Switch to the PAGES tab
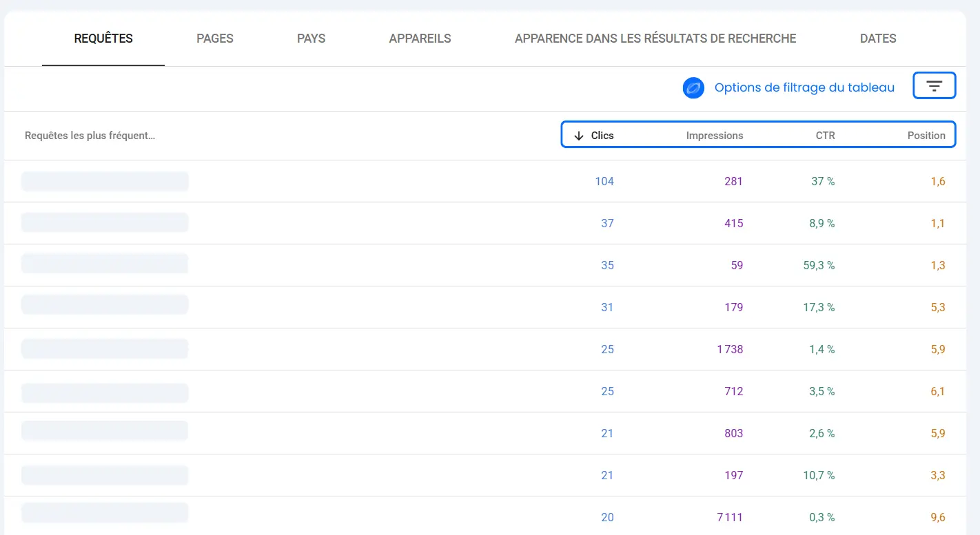 [x=214, y=39]
